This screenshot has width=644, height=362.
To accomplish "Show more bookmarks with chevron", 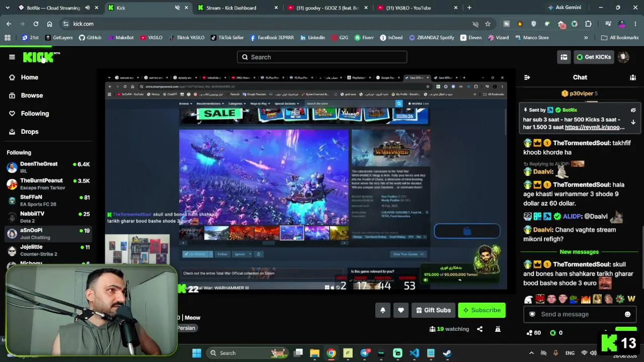I will (586, 38).
